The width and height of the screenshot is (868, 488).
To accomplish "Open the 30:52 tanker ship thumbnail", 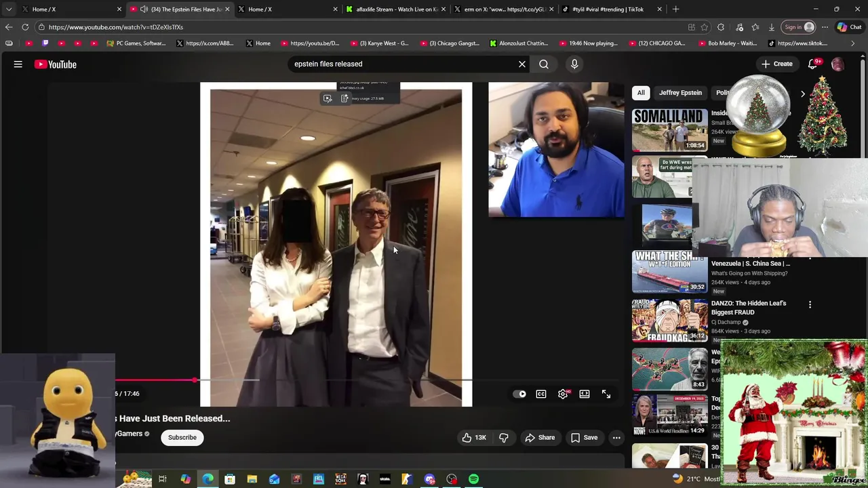I will pos(670,272).
